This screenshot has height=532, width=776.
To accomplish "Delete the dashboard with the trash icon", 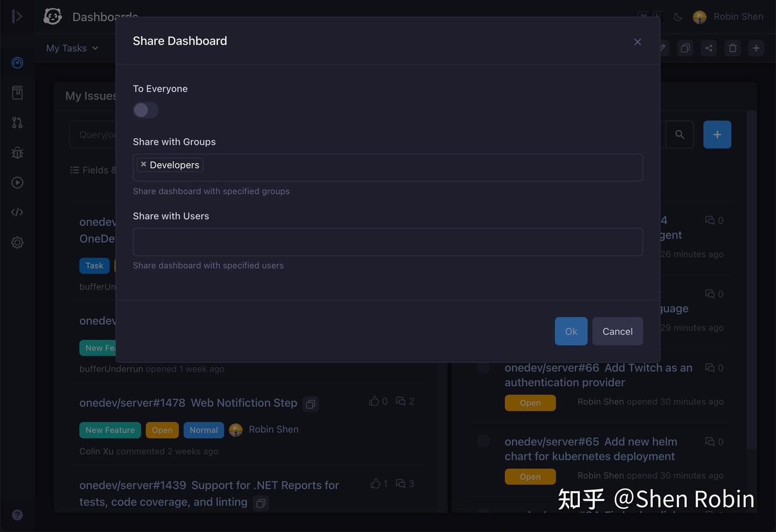I will click(732, 48).
